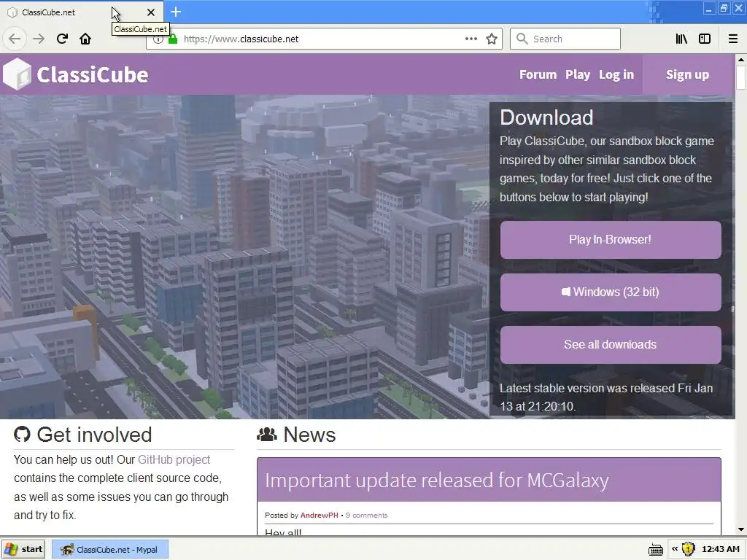Open the page actions three-dots menu
This screenshot has width=747, height=560.
point(471,39)
